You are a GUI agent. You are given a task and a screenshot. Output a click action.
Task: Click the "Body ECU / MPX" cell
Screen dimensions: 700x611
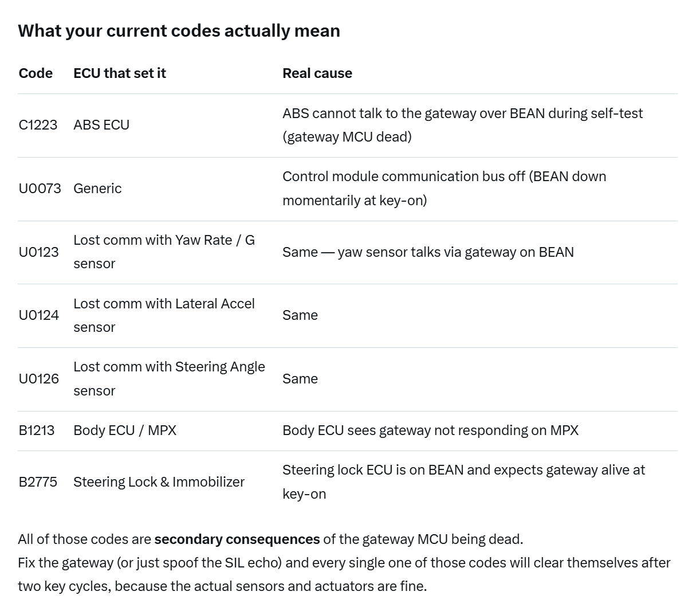[x=125, y=430]
